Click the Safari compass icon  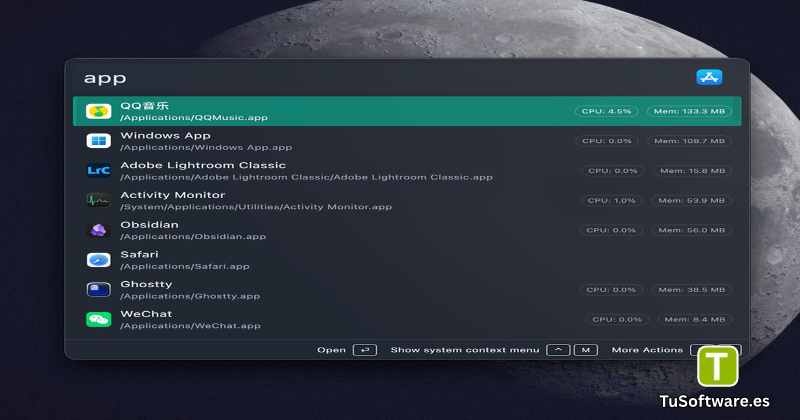(98, 260)
